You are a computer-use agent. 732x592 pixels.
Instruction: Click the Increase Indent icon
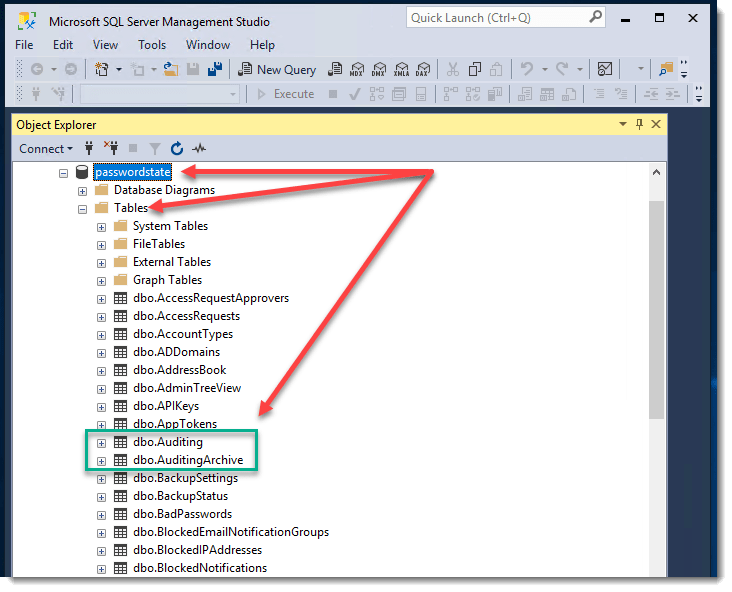tap(672, 94)
